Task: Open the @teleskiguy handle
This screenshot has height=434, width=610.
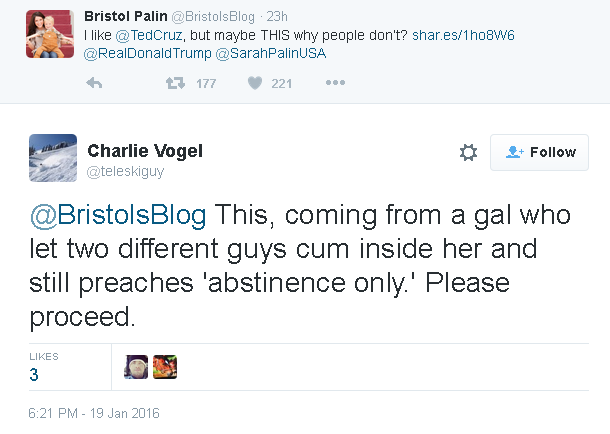Action: pyautogui.click(x=125, y=171)
